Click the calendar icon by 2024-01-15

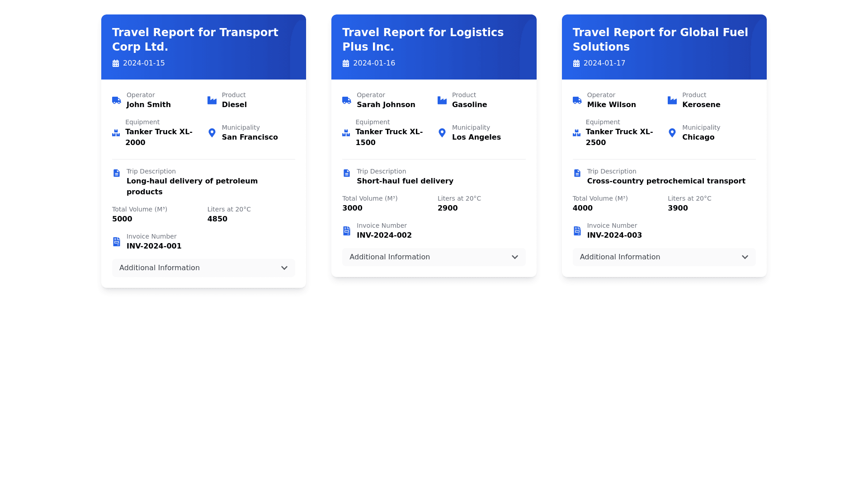point(116,63)
